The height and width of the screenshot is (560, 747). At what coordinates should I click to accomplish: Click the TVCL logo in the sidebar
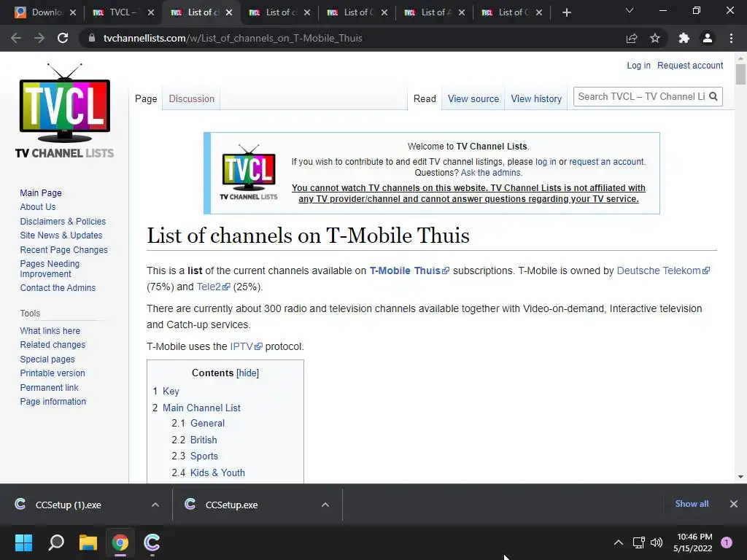65,111
